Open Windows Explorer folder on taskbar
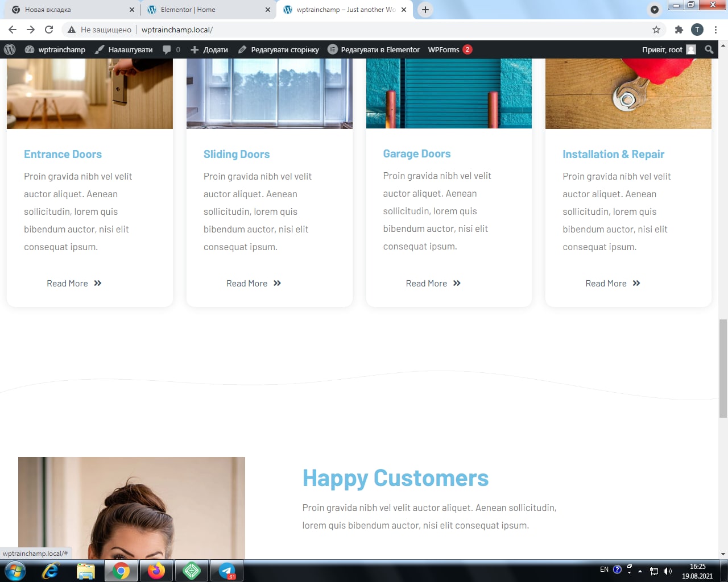 coord(85,571)
